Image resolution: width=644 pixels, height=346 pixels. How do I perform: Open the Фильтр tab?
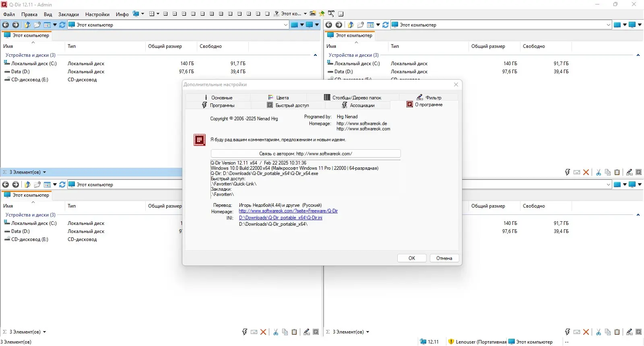429,97
